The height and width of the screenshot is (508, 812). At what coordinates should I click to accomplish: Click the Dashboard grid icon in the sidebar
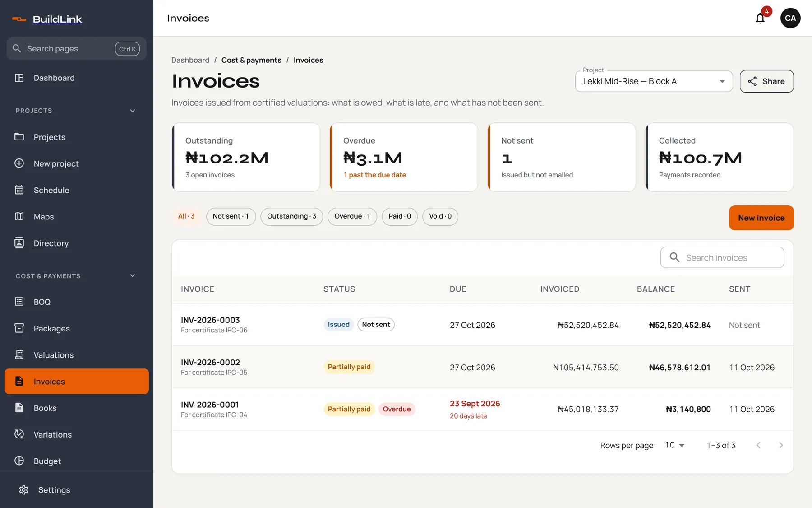point(19,78)
